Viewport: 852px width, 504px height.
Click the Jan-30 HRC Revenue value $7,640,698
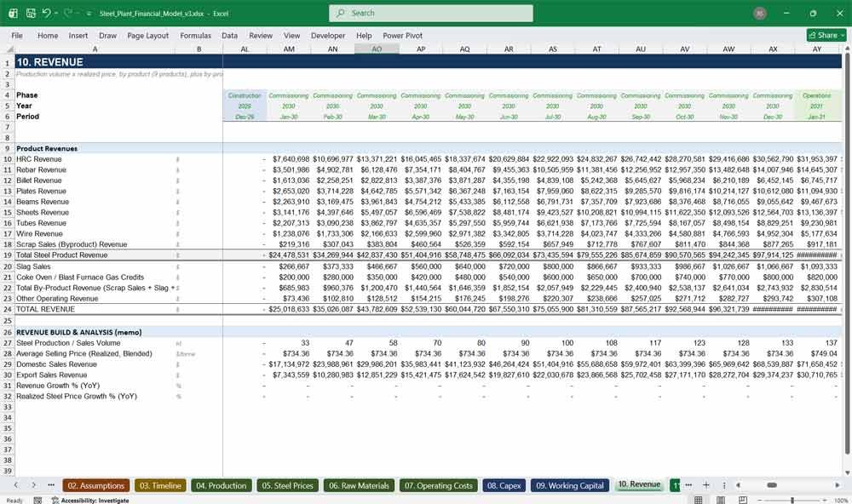[291, 159]
